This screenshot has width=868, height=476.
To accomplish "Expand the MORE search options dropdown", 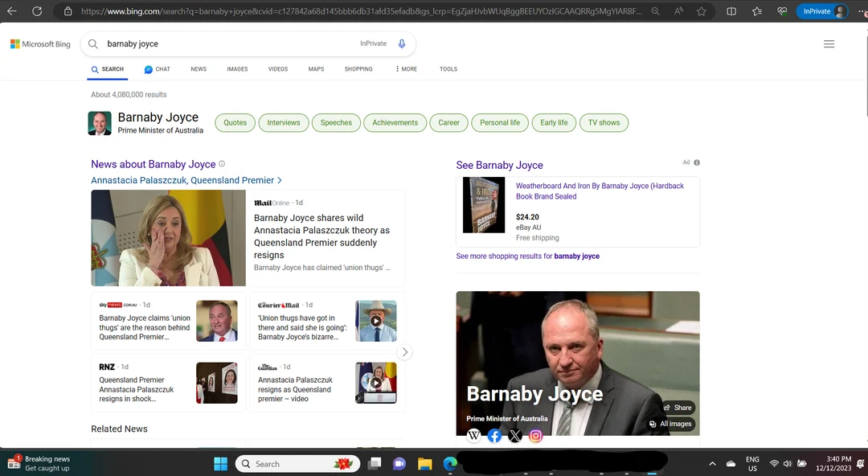I will click(x=405, y=69).
